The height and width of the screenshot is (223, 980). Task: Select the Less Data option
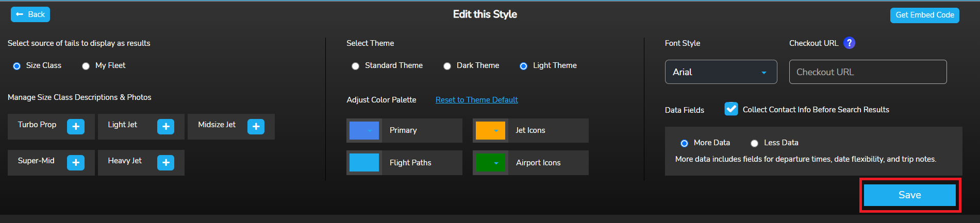pyautogui.click(x=754, y=143)
